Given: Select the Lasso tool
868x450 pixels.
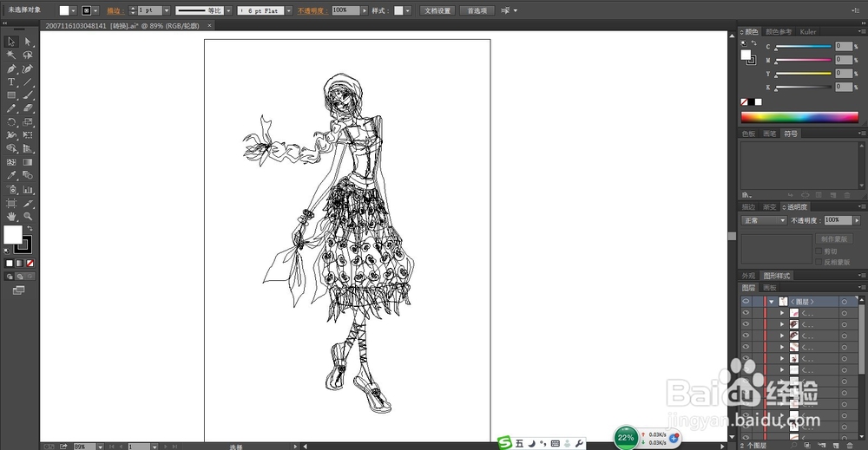Looking at the screenshot, I should (x=28, y=55).
